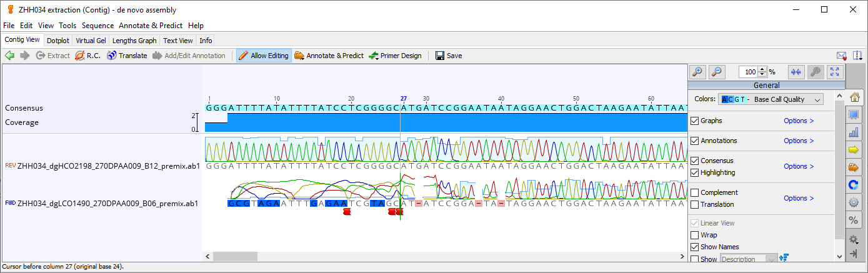868x273 pixels.
Task: Click the green Back arrow icon
Action: (x=9, y=56)
